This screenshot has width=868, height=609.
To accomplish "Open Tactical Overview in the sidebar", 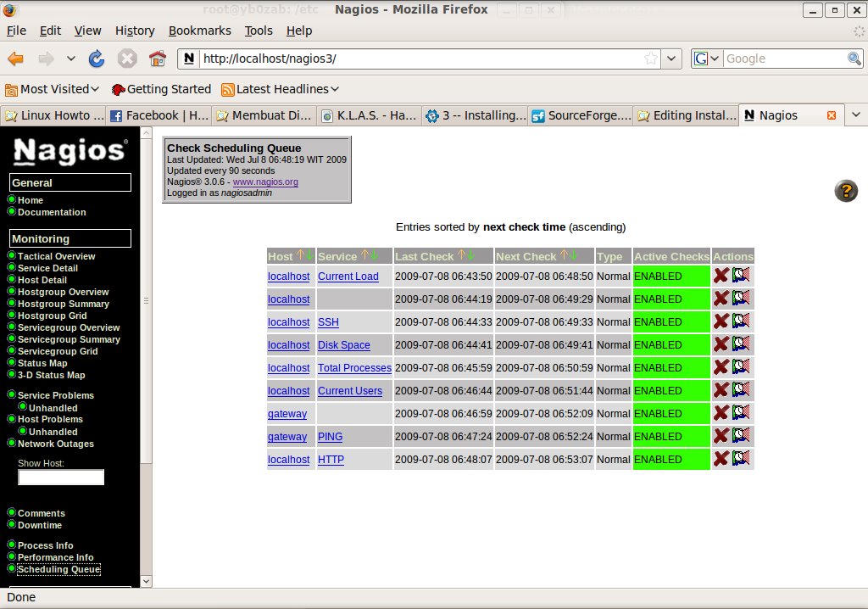I will tap(56, 256).
